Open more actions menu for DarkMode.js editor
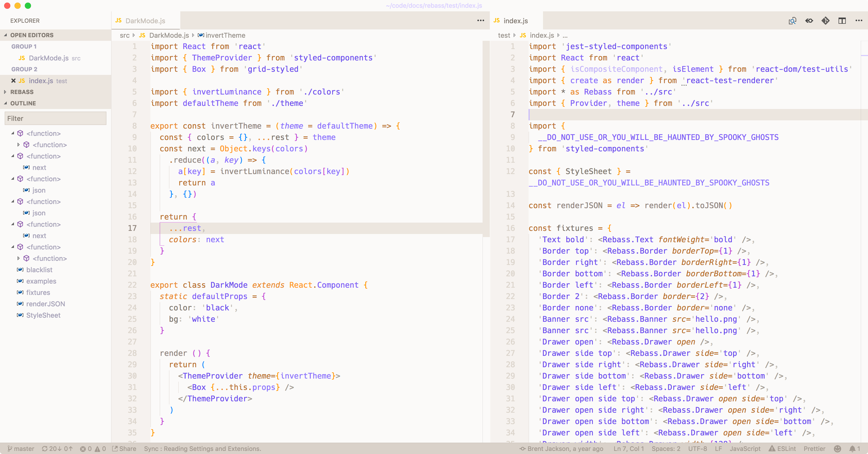Screen dimensions: 868x454 coord(481,21)
